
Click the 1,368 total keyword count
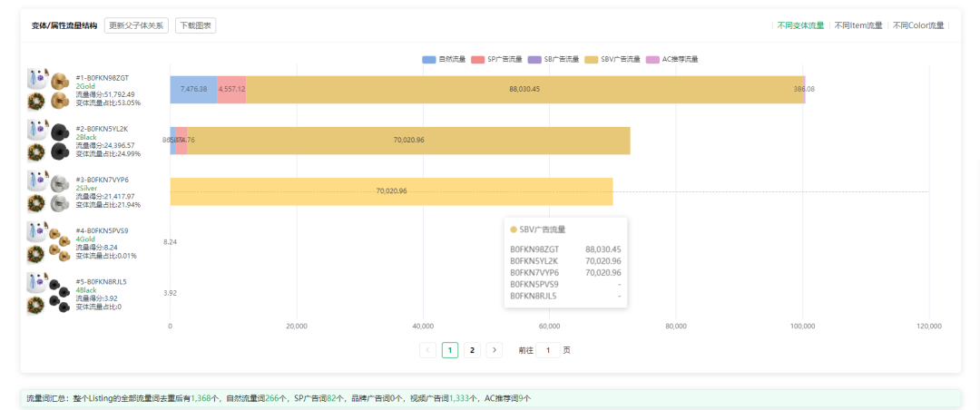point(201,398)
